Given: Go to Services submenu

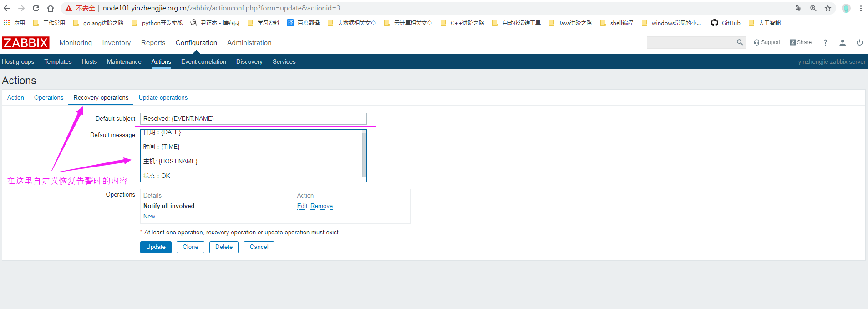Looking at the screenshot, I should (x=284, y=62).
